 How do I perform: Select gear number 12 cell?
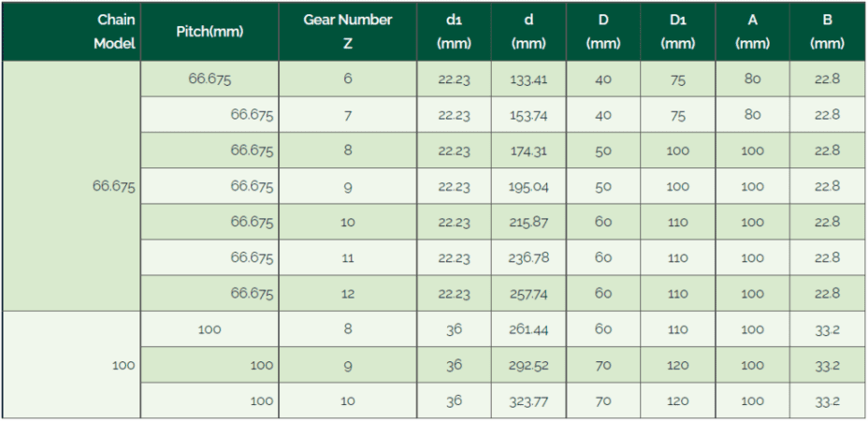coord(348,294)
